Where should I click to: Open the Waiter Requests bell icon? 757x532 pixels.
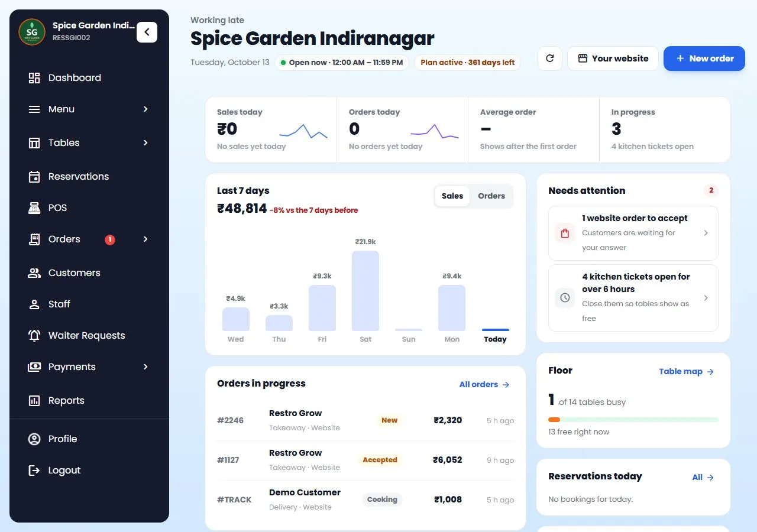click(x=34, y=335)
